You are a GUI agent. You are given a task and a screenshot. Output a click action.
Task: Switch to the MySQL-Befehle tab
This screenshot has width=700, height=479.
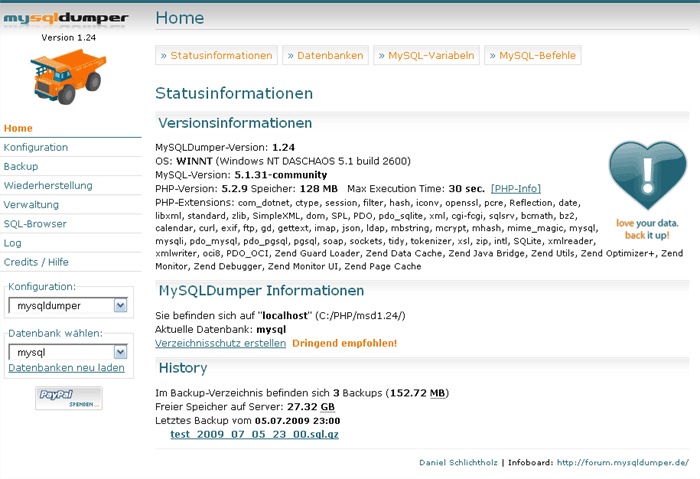tap(533, 55)
